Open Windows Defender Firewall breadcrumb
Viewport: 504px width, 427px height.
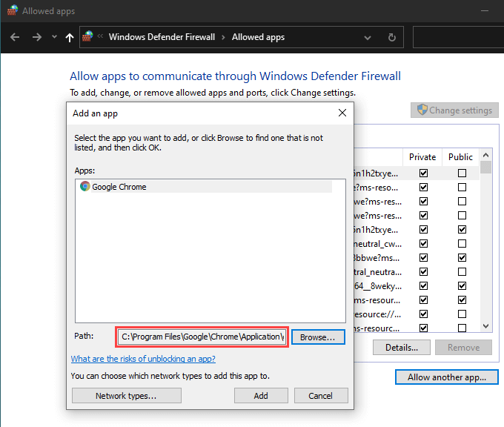pyautogui.click(x=162, y=37)
